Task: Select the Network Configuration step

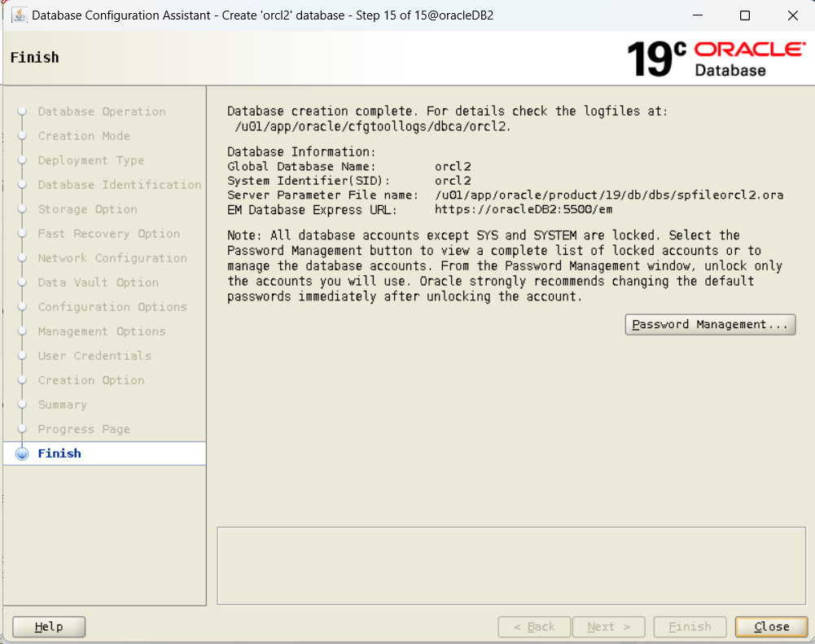Action: pos(112,258)
